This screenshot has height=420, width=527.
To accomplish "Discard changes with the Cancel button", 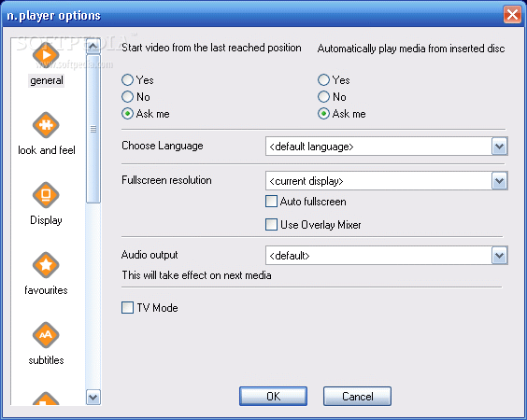I will pos(357,396).
